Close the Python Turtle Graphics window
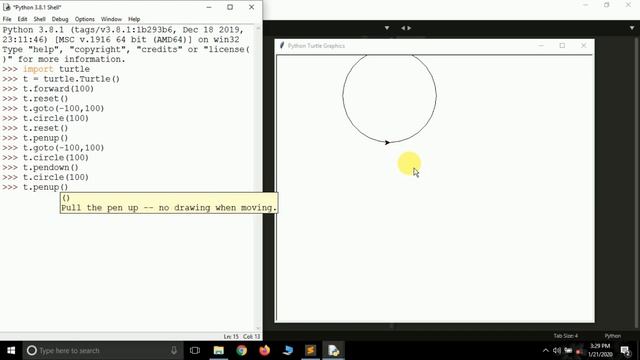Screen dimensions: 640x360 (584, 46)
